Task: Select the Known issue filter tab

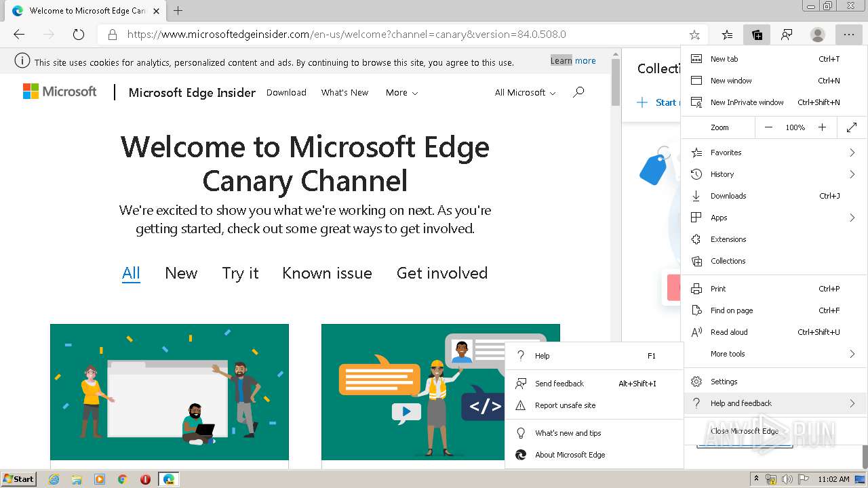Action: (x=327, y=273)
